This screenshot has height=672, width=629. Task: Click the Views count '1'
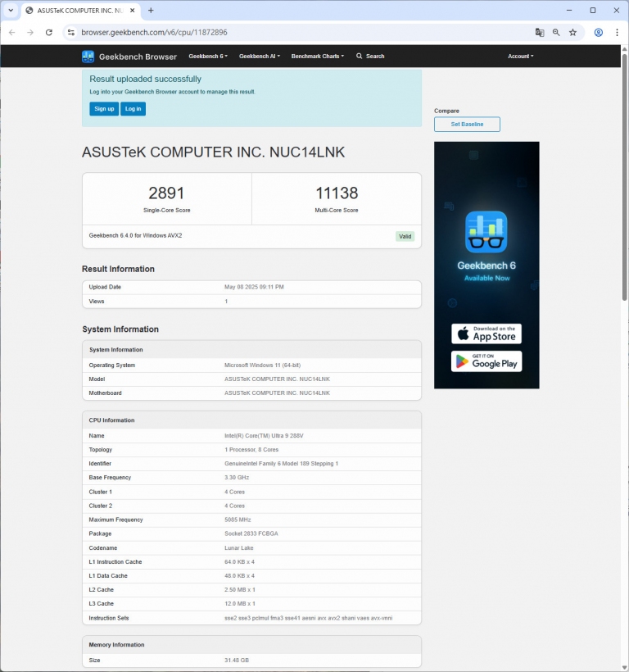click(226, 302)
